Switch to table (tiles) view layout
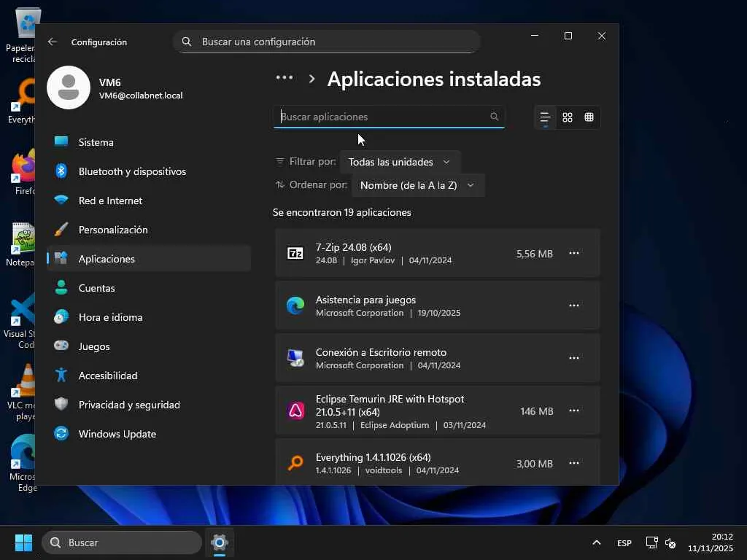The image size is (747, 560). click(x=589, y=117)
